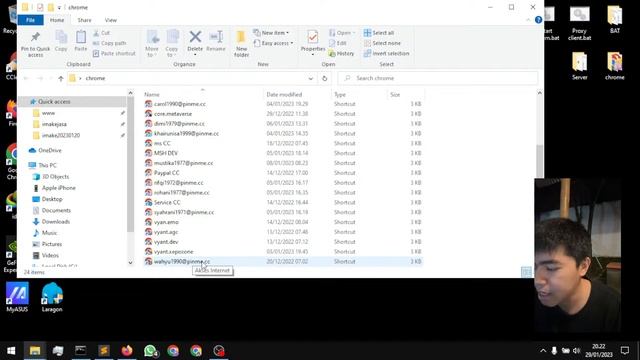This screenshot has height=360, width=640.
Task: Switch to the Home ribbon tab
Action: tap(57, 20)
